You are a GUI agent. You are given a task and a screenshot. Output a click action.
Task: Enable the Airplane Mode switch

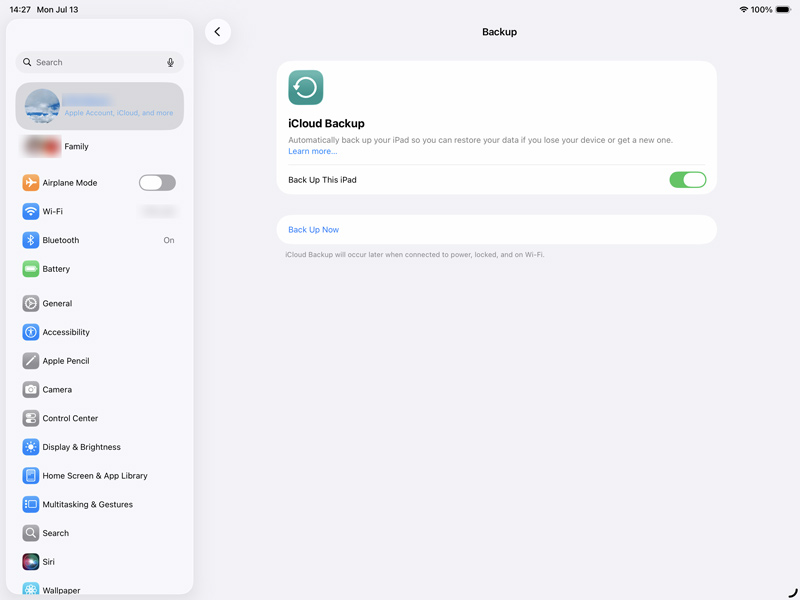point(157,183)
